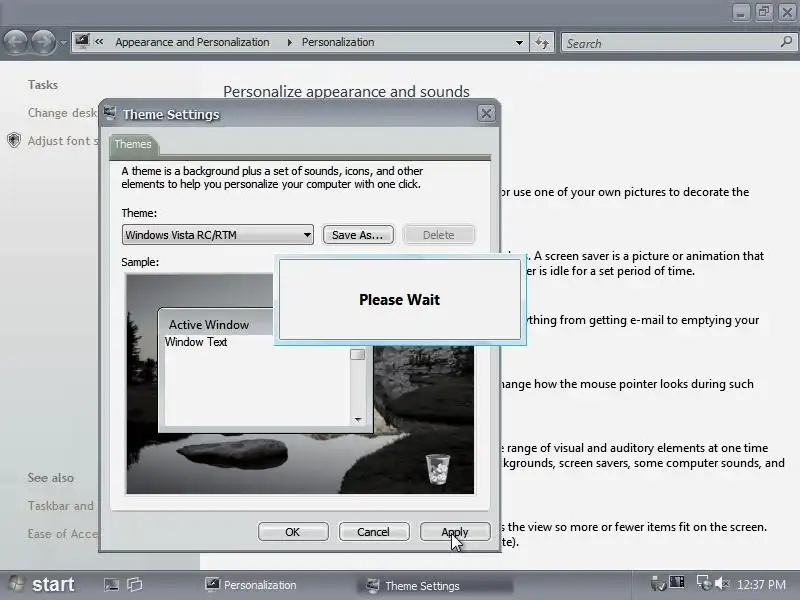Click the Refresh button by address bar
The width and height of the screenshot is (800, 600).
(x=542, y=43)
